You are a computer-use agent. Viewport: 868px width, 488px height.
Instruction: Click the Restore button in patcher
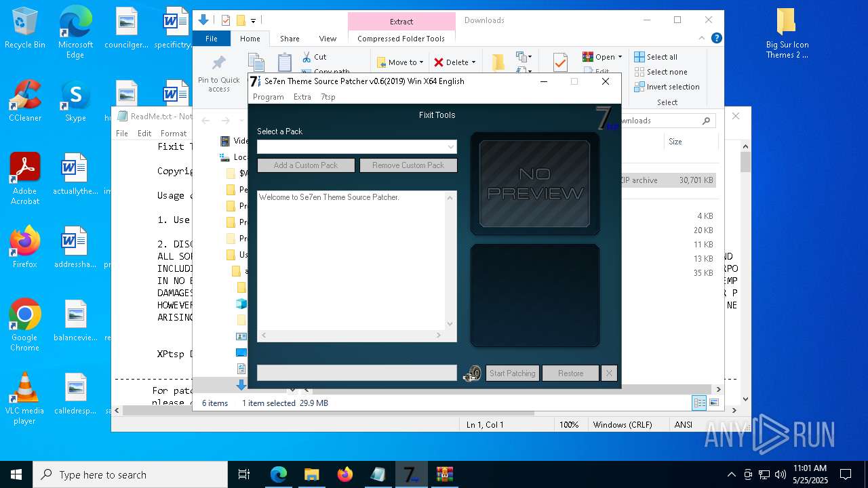[x=570, y=373]
